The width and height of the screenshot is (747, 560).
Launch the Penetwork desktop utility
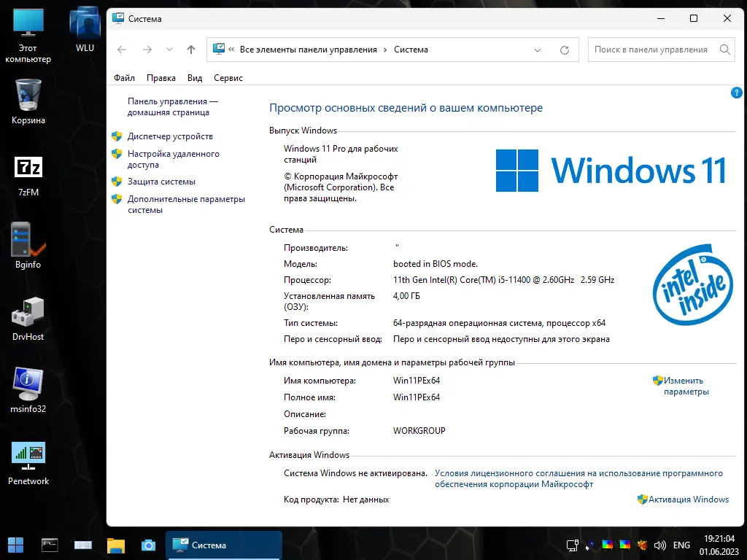28,452
